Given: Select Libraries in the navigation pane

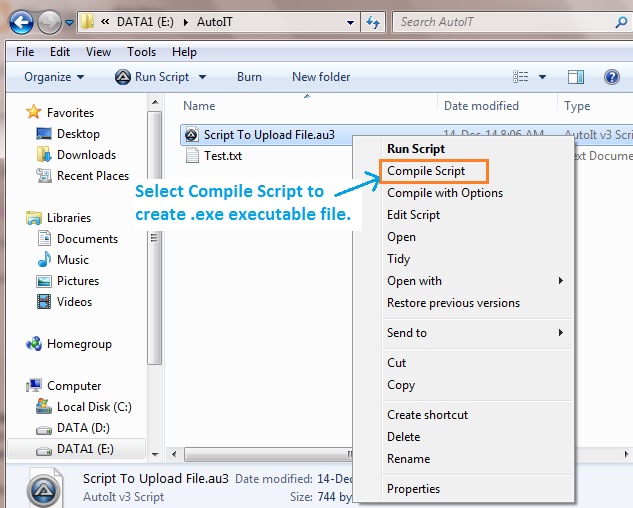Looking at the screenshot, I should 69,218.
